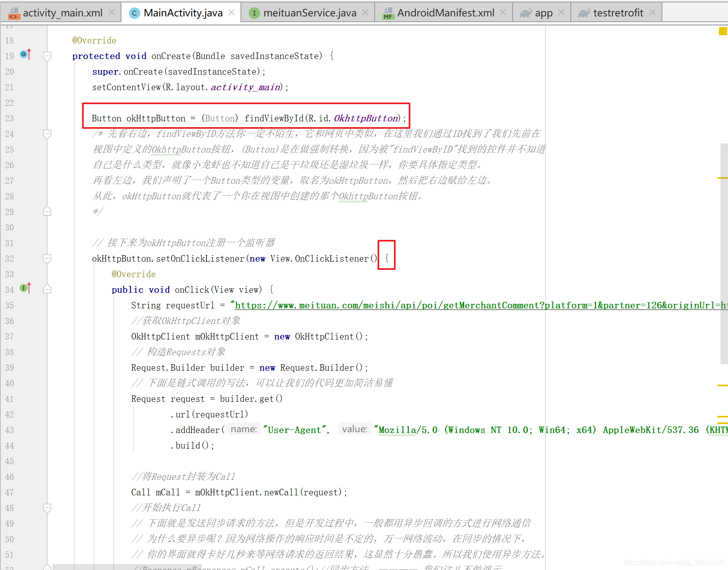Image resolution: width=728 pixels, height=570 pixels.
Task: Close the testretrofit tab
Action: tap(652, 13)
